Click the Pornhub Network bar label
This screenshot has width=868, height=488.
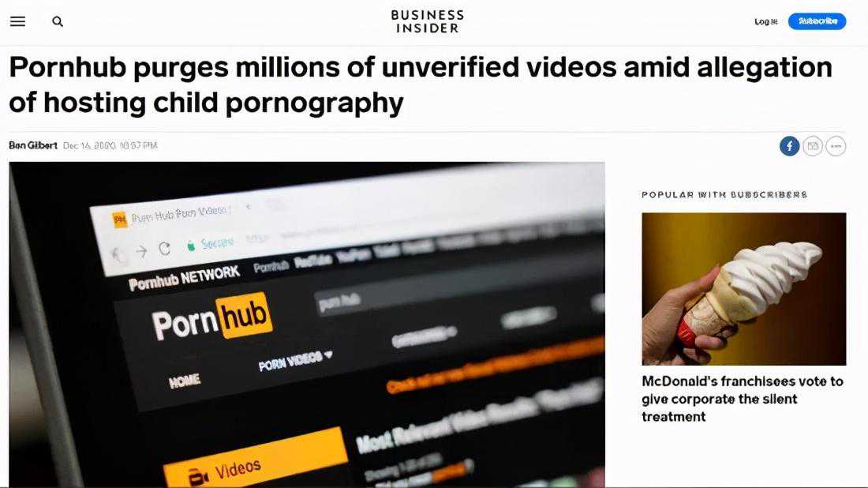(x=185, y=278)
